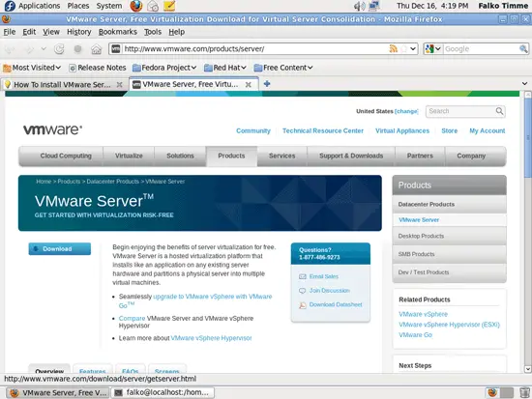Click the stop loading button
This screenshot has height=399, width=532.
(x=77, y=49)
